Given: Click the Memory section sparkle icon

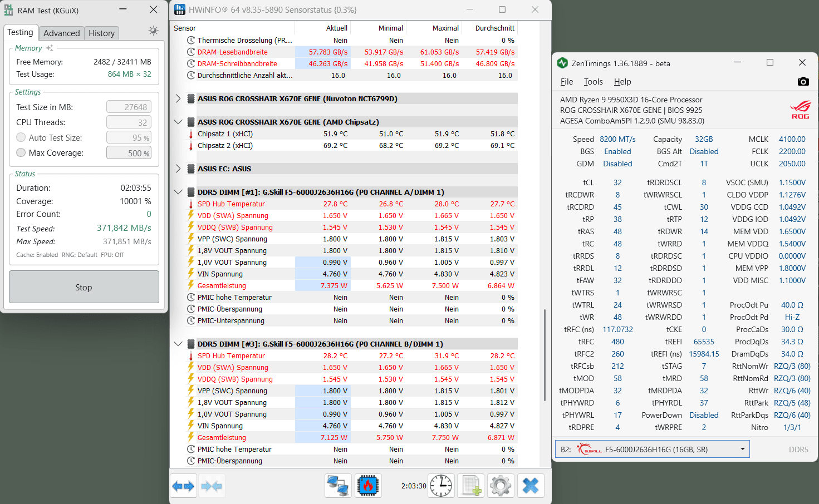Looking at the screenshot, I should pos(50,48).
